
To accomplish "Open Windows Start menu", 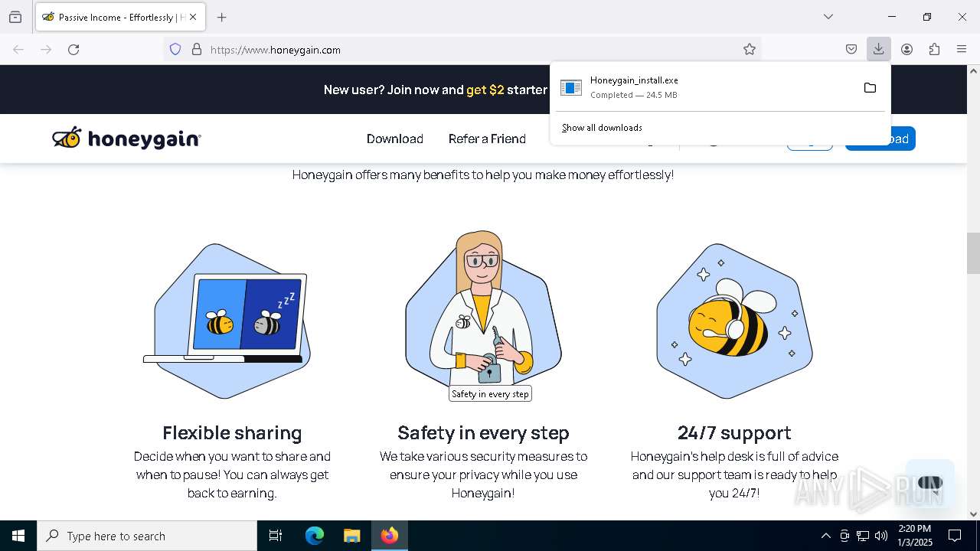I will [18, 536].
